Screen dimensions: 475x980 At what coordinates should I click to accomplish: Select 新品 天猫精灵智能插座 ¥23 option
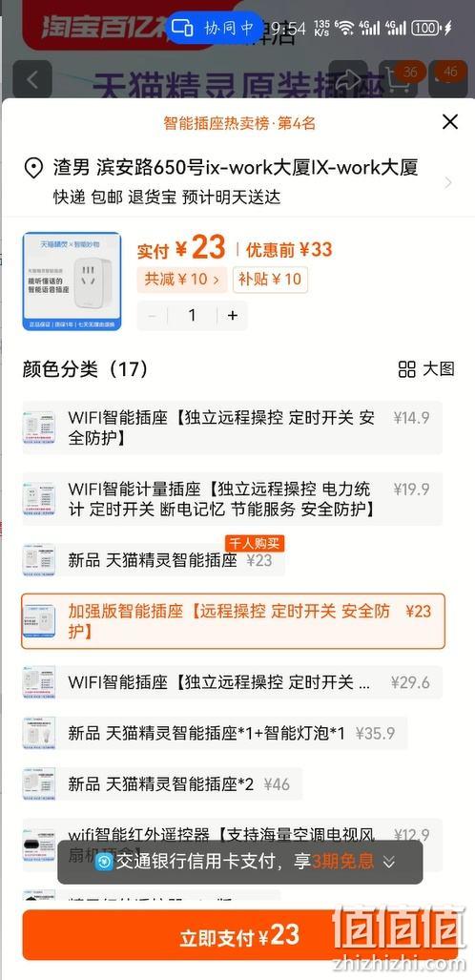point(154,560)
